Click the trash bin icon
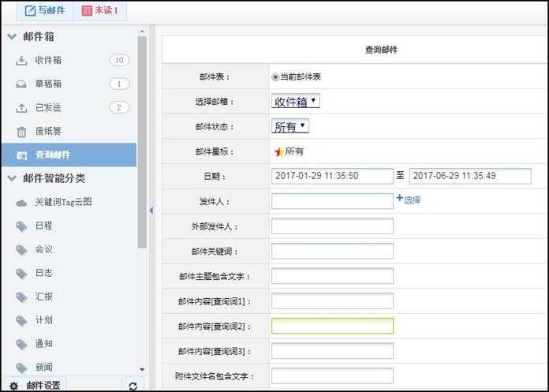 (x=21, y=132)
